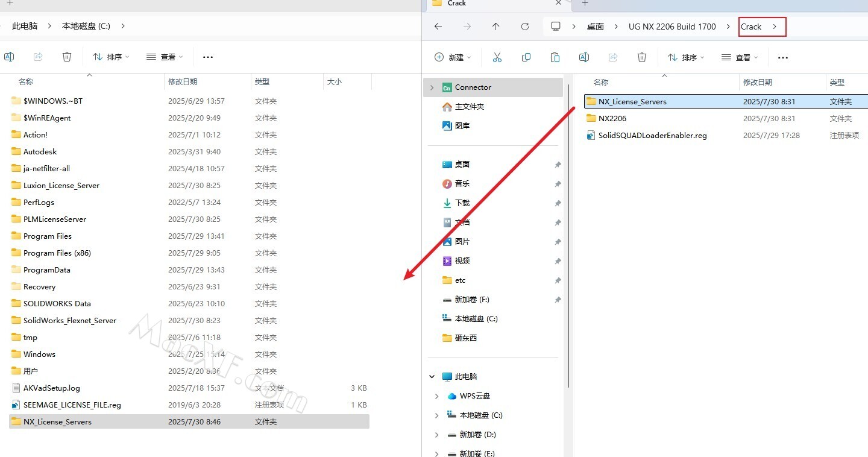Click the pin icon beside 新加卷 (F:)
The width and height of the screenshot is (868, 457).
(x=558, y=300)
